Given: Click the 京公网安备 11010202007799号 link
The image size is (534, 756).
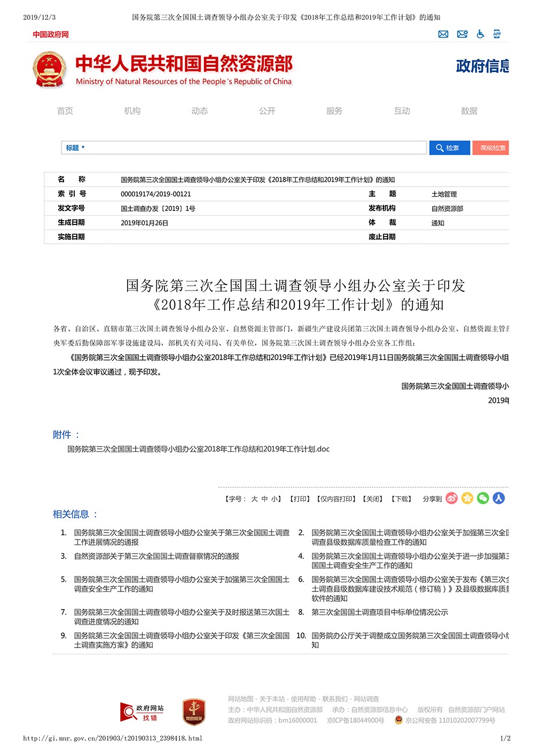Looking at the screenshot, I should pos(450,720).
